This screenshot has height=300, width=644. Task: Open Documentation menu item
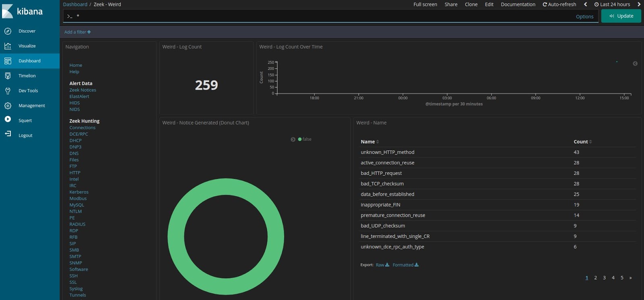click(518, 4)
